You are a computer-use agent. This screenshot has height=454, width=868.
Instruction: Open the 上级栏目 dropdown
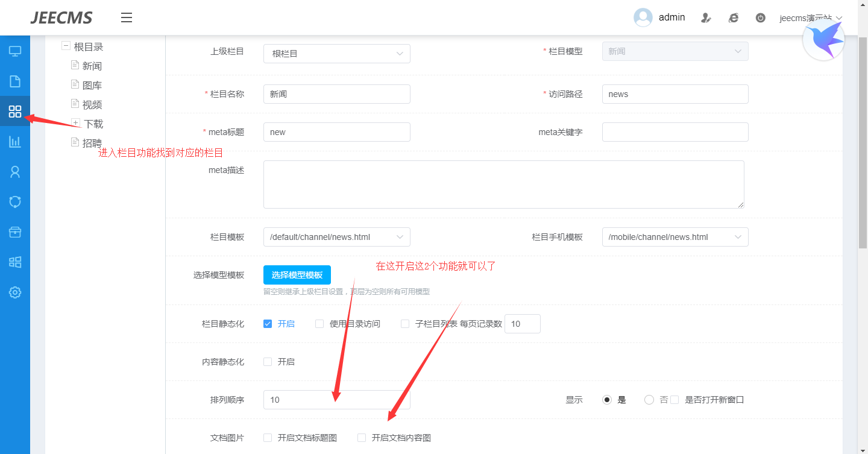tap(337, 54)
